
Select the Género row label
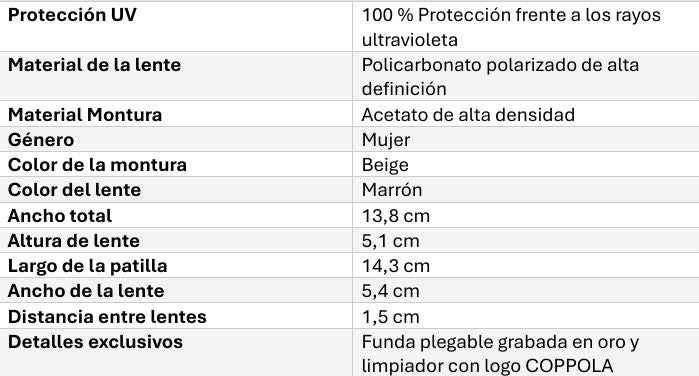click(x=41, y=140)
